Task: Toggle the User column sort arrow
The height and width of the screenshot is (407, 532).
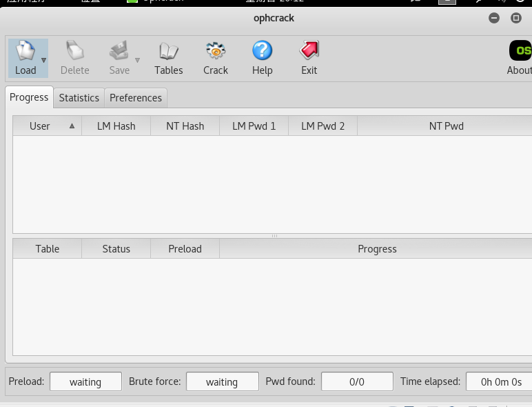Action: click(72, 126)
